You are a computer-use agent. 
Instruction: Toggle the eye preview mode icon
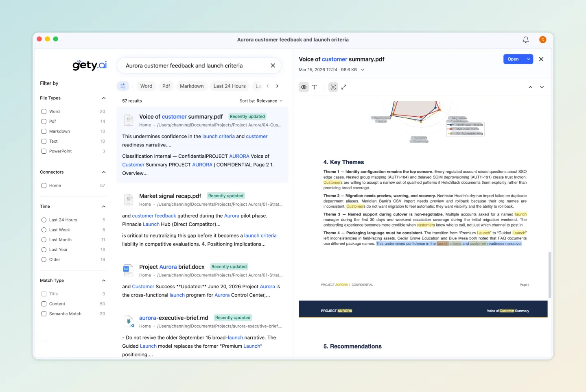point(304,87)
